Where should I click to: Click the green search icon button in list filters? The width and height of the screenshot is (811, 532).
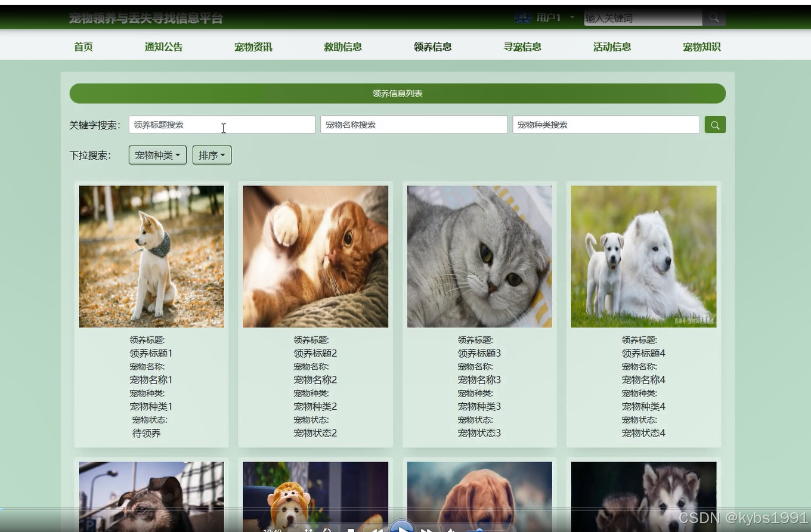click(715, 125)
